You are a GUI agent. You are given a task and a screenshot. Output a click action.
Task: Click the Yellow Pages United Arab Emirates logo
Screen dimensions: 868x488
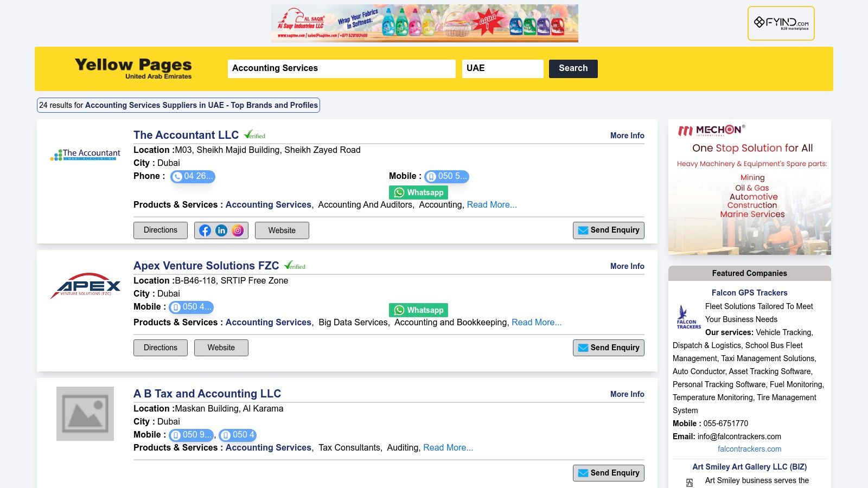pyautogui.click(x=133, y=68)
